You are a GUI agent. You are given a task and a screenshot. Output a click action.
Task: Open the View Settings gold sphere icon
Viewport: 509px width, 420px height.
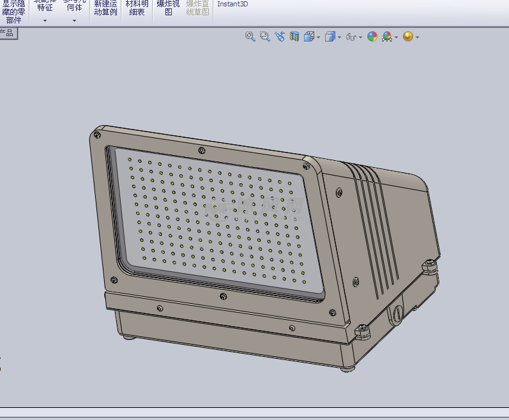pos(408,37)
